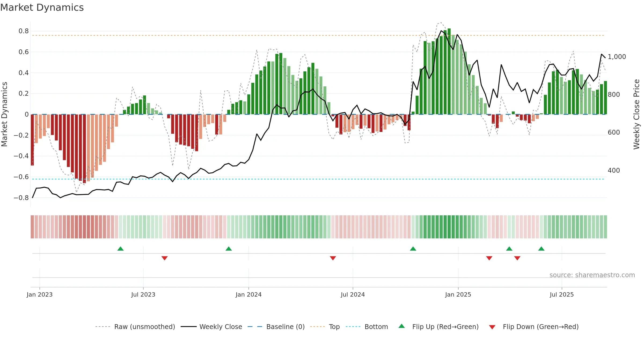Click the 1,000 price axis label

tap(617, 57)
